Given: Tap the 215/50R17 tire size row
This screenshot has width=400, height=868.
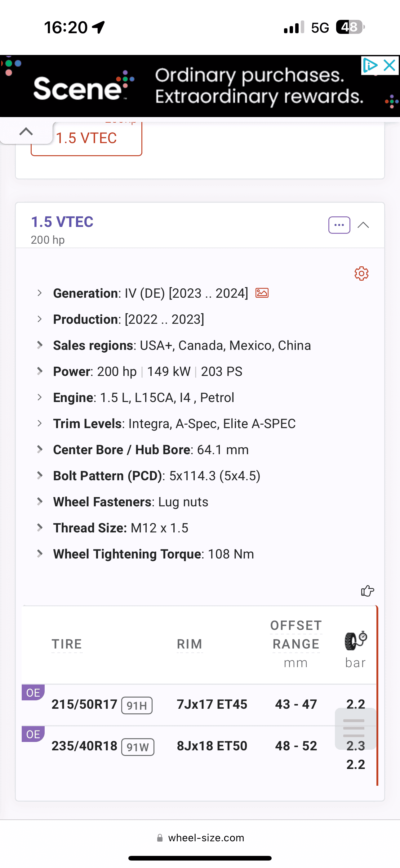Looking at the screenshot, I should (x=85, y=704).
